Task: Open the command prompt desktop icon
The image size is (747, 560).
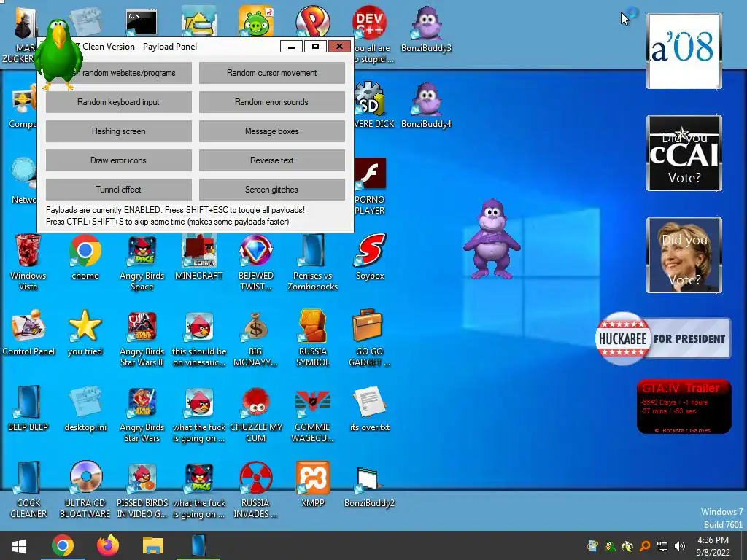Action: 142,23
